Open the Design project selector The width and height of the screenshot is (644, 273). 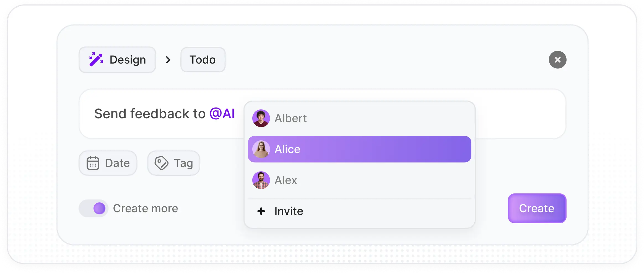point(117,60)
